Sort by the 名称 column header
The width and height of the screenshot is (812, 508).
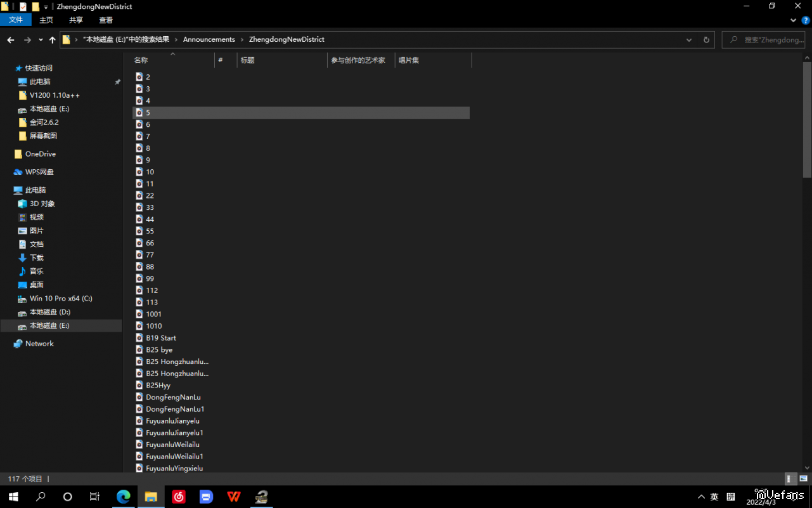tap(141, 60)
